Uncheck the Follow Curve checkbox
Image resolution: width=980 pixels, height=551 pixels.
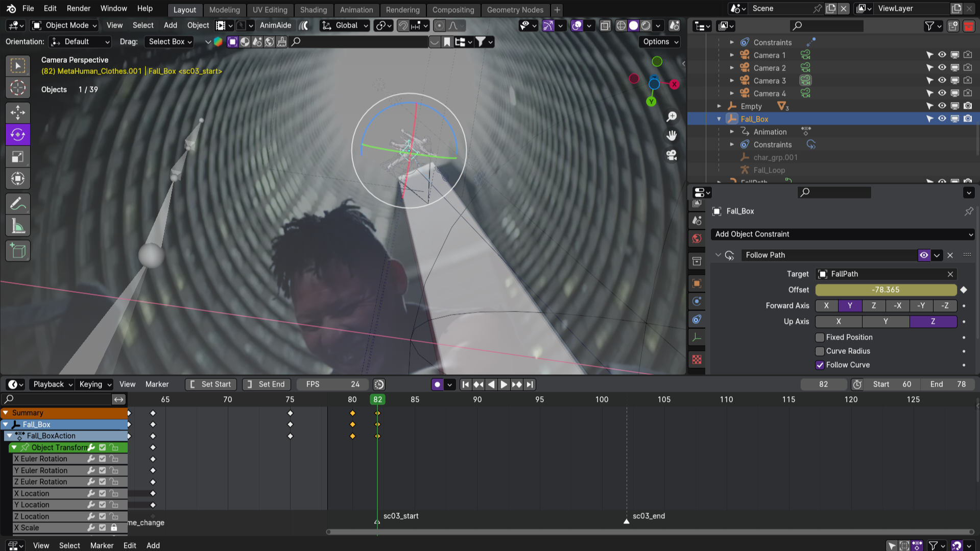(x=820, y=365)
